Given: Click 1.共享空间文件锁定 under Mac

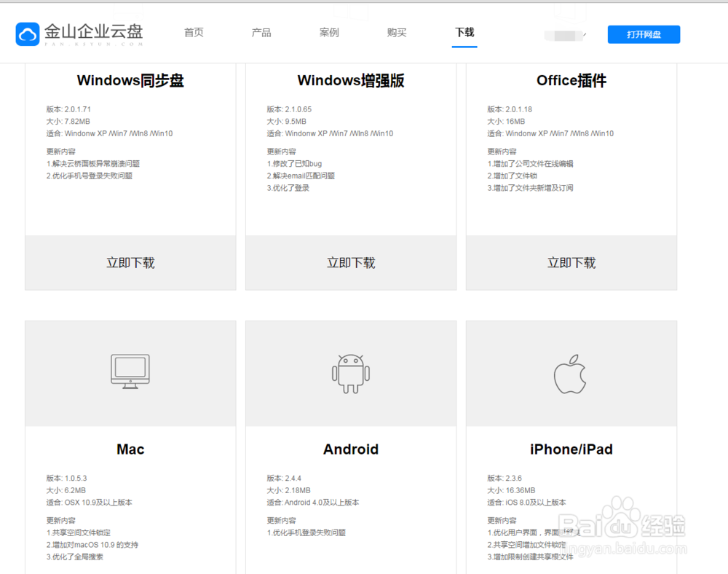Looking at the screenshot, I should tap(79, 532).
